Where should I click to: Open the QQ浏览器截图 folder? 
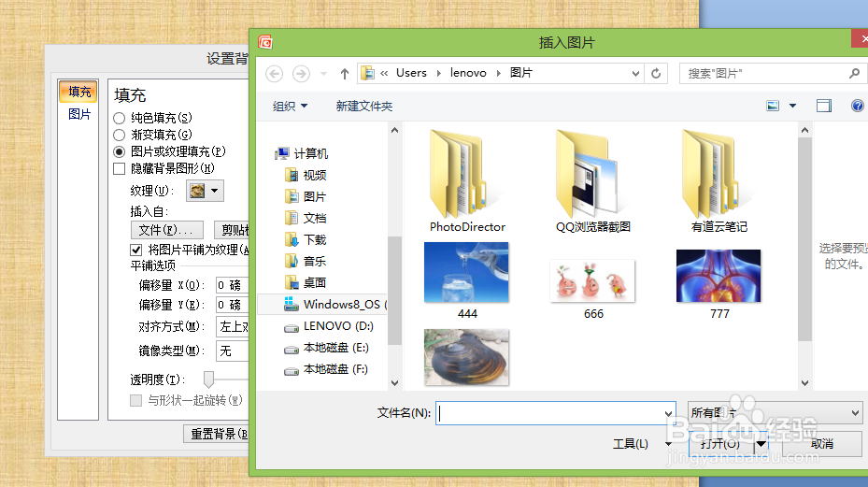point(593,181)
